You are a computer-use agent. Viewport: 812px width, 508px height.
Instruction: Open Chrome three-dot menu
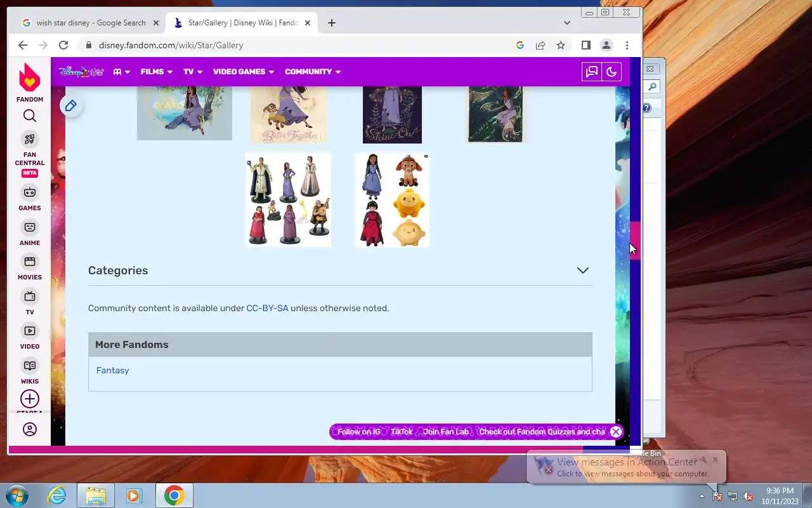(x=627, y=45)
